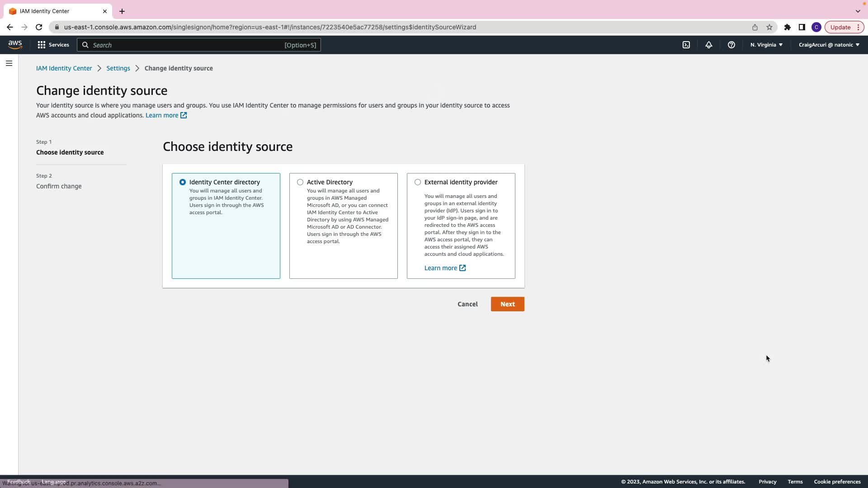Go to Settings breadcrumb
Viewport: 868px width, 488px height.
[118, 68]
